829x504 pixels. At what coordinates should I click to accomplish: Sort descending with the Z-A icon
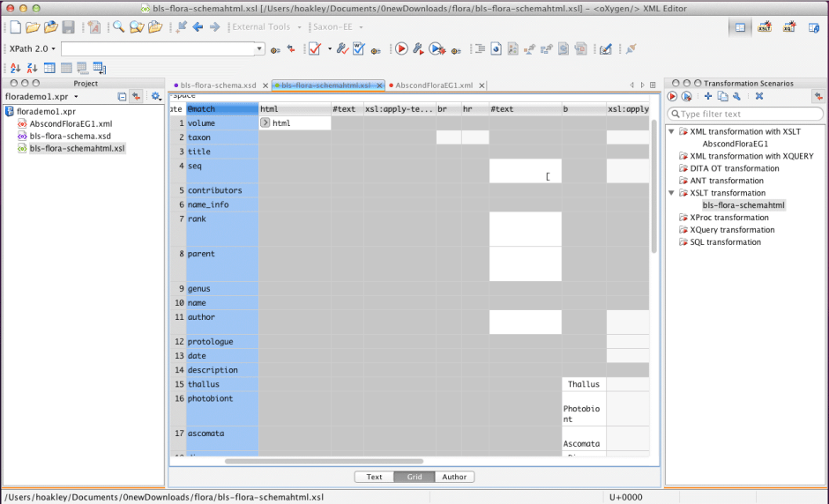point(33,68)
